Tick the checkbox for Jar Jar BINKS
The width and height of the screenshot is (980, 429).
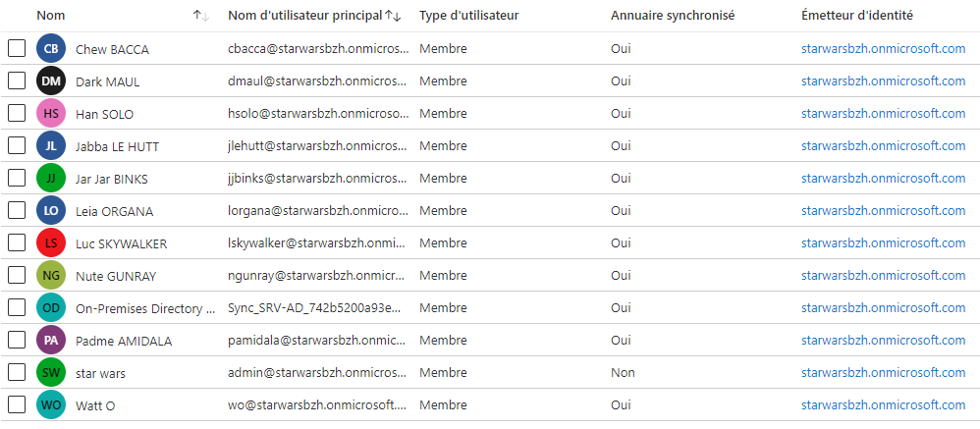click(x=17, y=178)
